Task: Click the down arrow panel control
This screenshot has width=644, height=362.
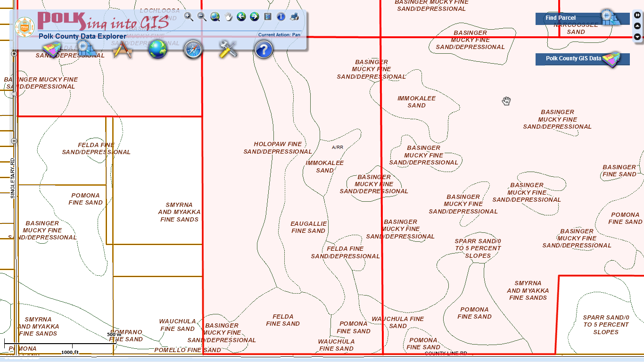Action: click(x=637, y=37)
